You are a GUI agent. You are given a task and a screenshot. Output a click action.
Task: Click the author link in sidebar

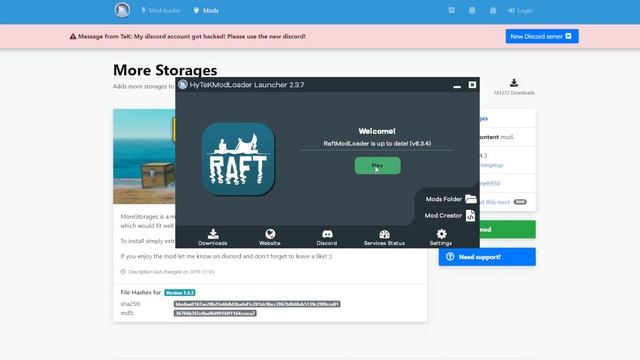(x=490, y=183)
